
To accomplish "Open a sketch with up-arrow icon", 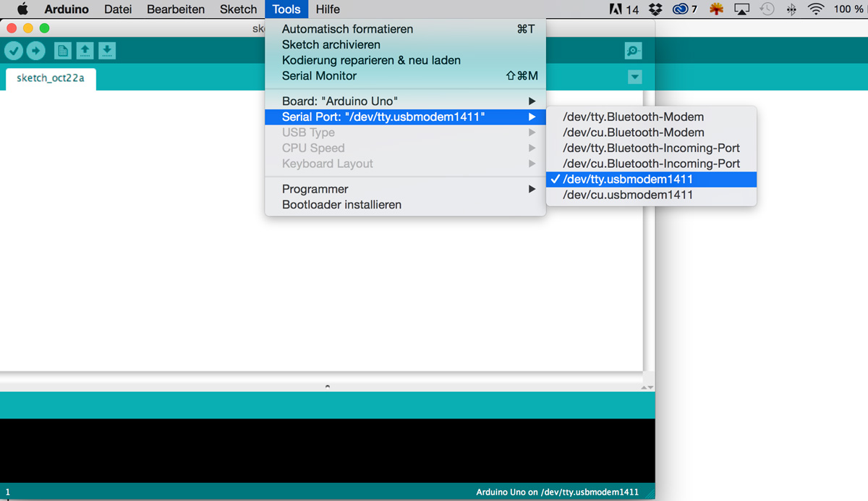I will click(x=85, y=51).
